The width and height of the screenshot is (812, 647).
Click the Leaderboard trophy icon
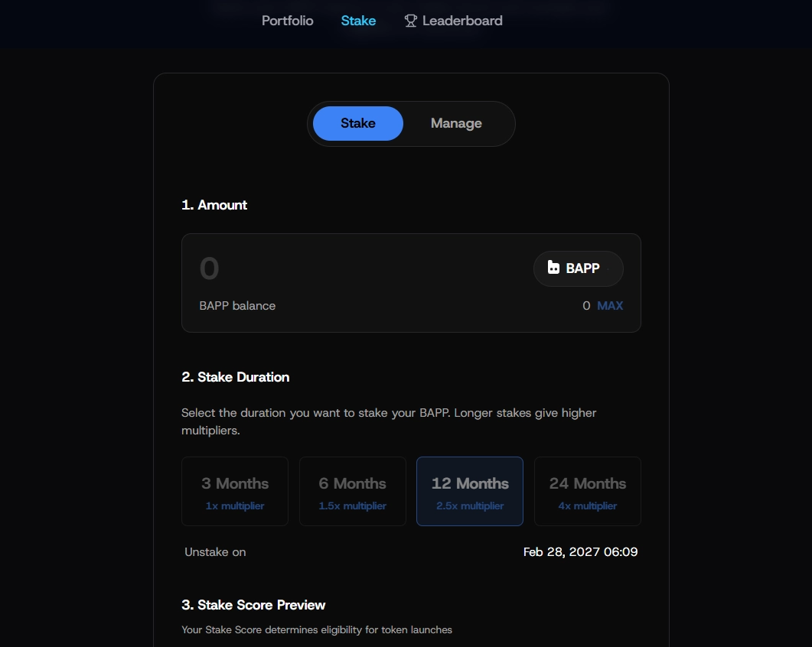point(410,21)
